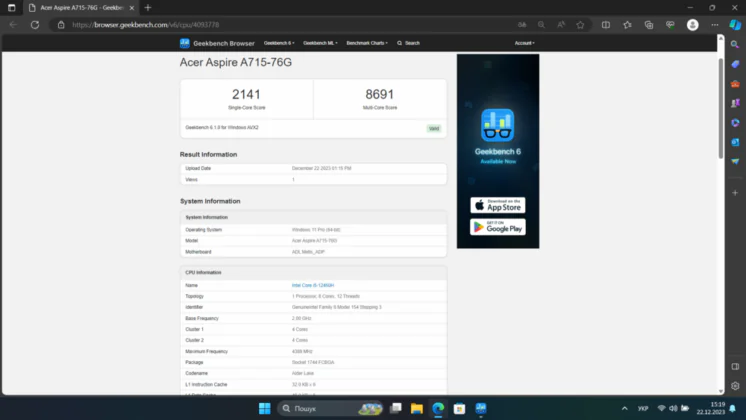The image size is (746, 420).
Task: Select the 8691 multi-core score
Action: click(379, 94)
